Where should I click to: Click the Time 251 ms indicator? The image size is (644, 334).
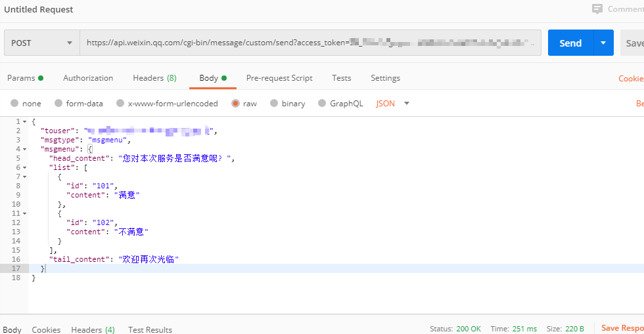[513, 329]
